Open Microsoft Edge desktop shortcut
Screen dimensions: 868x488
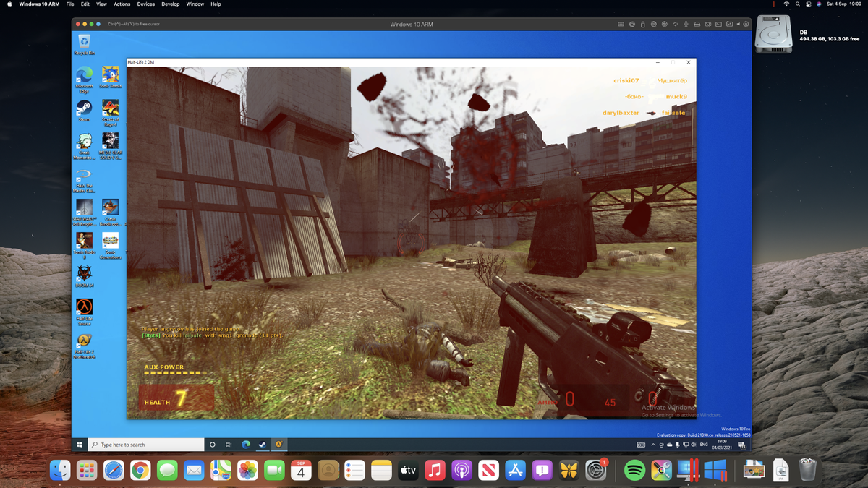coord(84,79)
